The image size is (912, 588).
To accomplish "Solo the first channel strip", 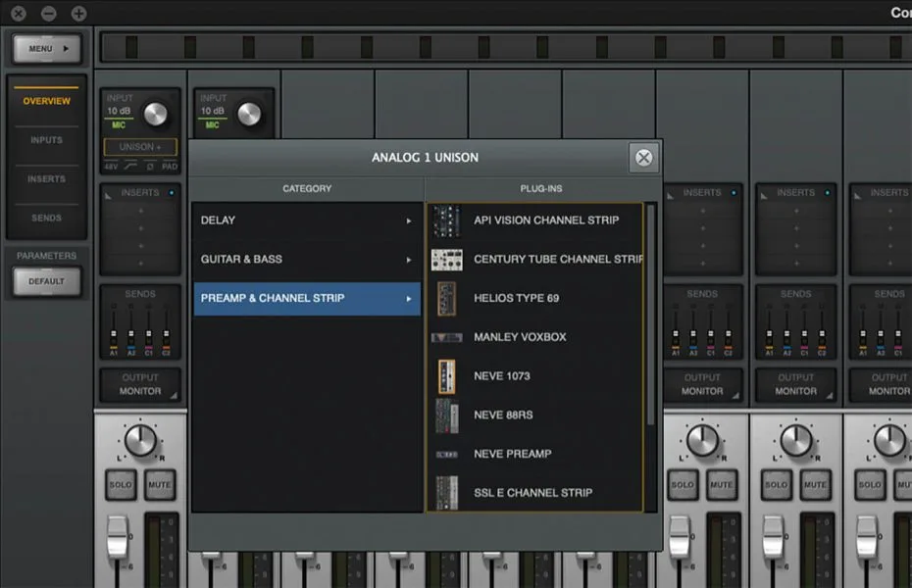I will tap(121, 484).
